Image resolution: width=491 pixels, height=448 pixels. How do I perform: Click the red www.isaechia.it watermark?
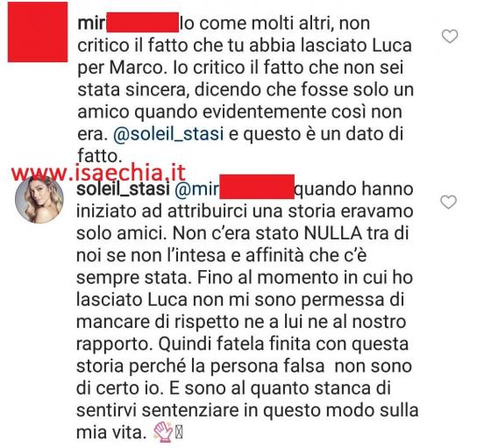(x=98, y=173)
